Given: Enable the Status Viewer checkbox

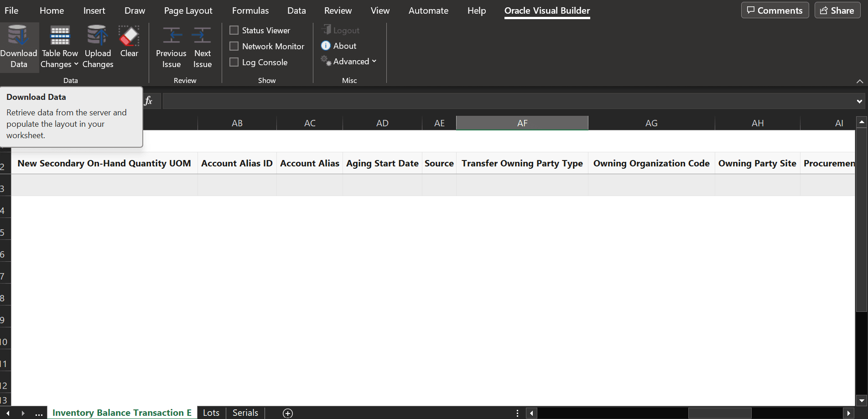Looking at the screenshot, I should 234,30.
